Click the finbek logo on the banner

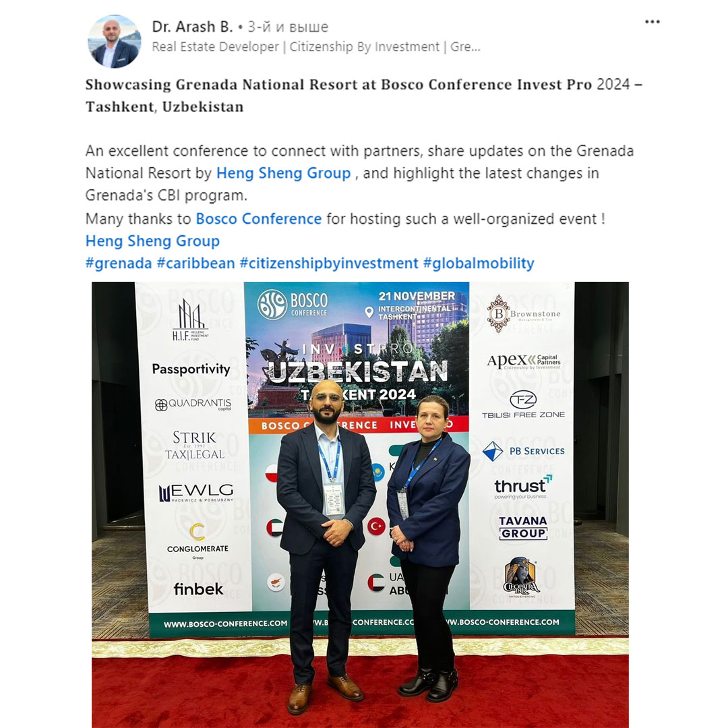click(x=198, y=589)
